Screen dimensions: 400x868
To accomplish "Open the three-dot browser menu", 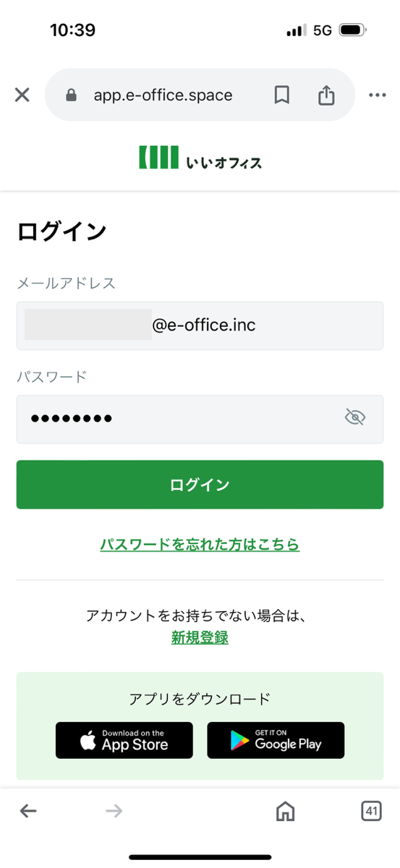I will [378, 95].
